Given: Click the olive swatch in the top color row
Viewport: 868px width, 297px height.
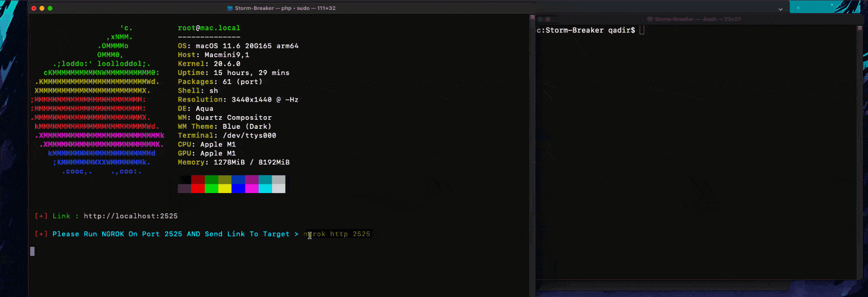Looking at the screenshot, I should pos(225,180).
